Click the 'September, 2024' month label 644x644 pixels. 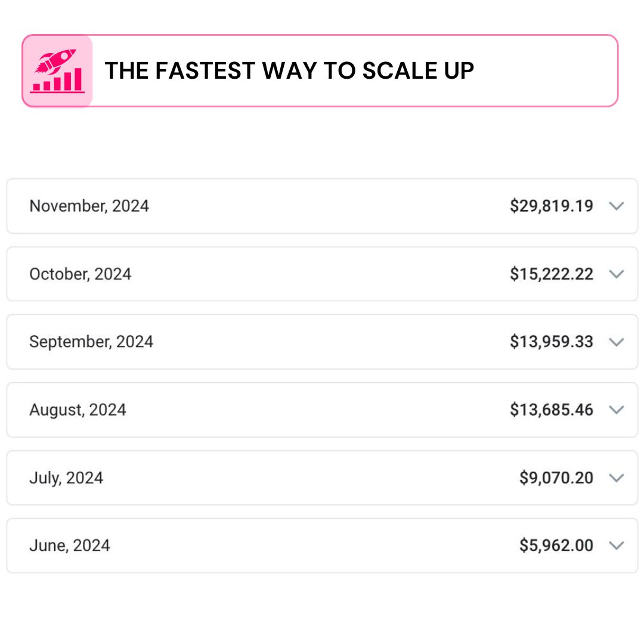tap(91, 342)
